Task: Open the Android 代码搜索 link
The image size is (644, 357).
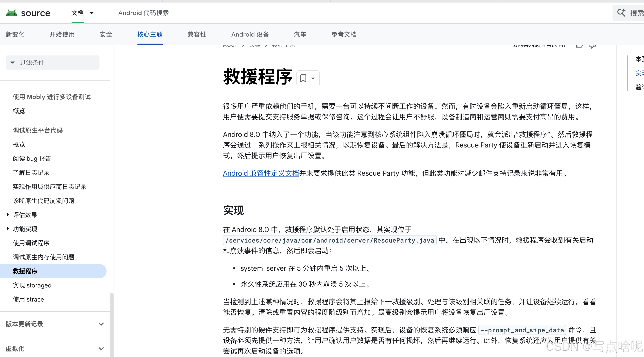Action: point(144,13)
